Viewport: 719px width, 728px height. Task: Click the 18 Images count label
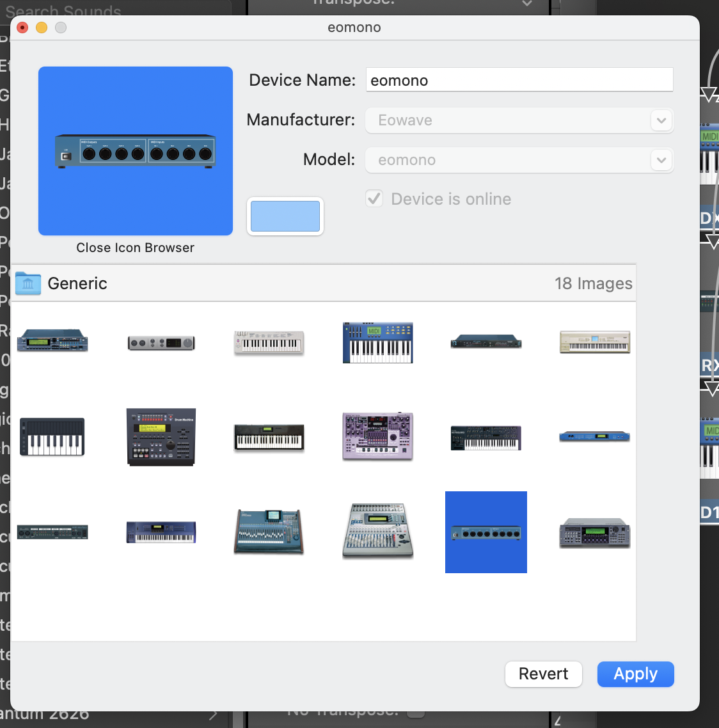coord(593,283)
